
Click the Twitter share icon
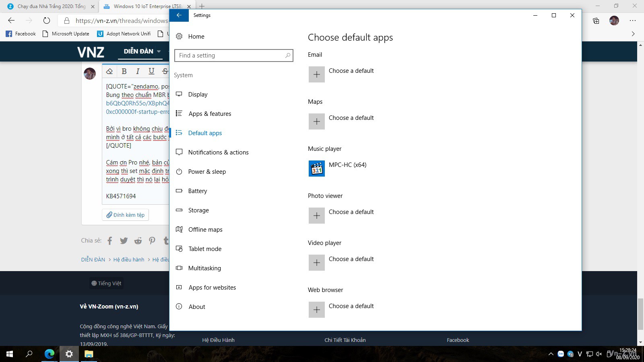pyautogui.click(x=124, y=241)
